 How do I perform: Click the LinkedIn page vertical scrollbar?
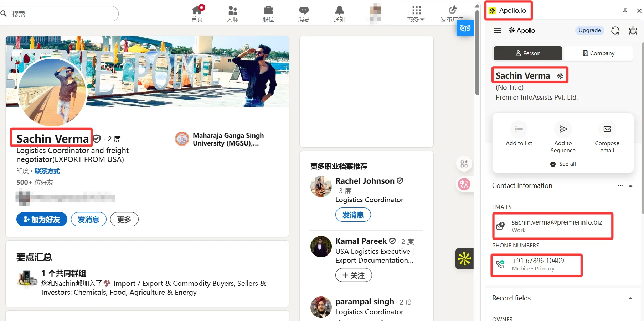pyautogui.click(x=477, y=53)
